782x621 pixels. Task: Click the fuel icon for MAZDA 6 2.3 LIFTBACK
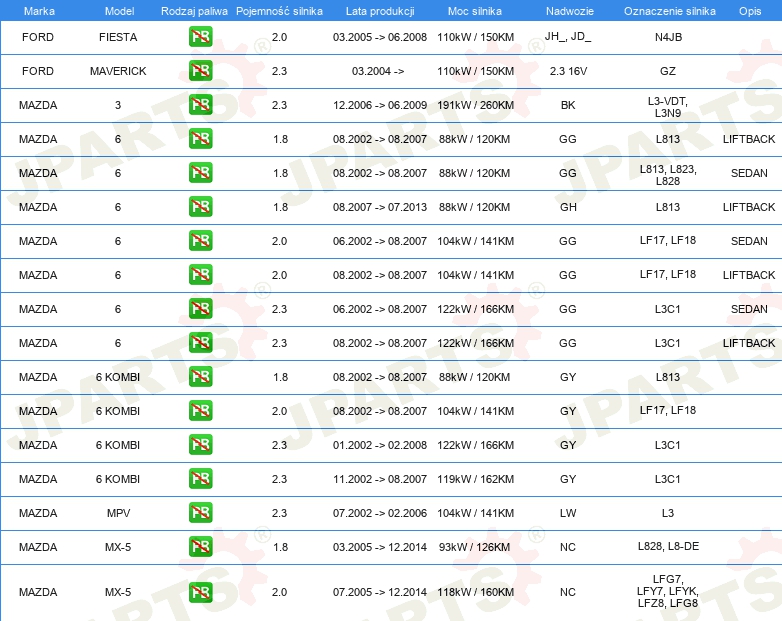(200, 343)
